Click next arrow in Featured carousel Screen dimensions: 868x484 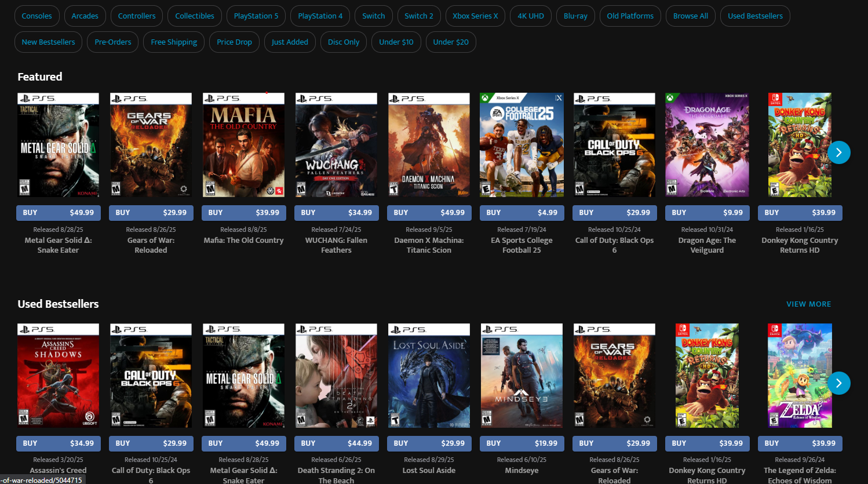click(838, 152)
